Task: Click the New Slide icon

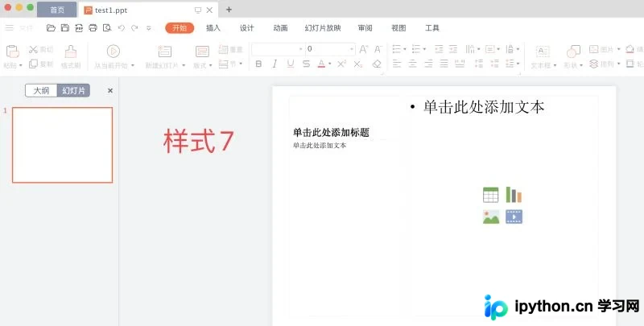Action: [x=164, y=52]
